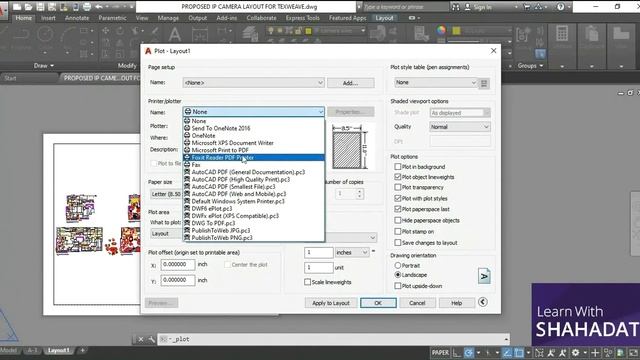Click the Add... page setup button

pyautogui.click(x=350, y=83)
